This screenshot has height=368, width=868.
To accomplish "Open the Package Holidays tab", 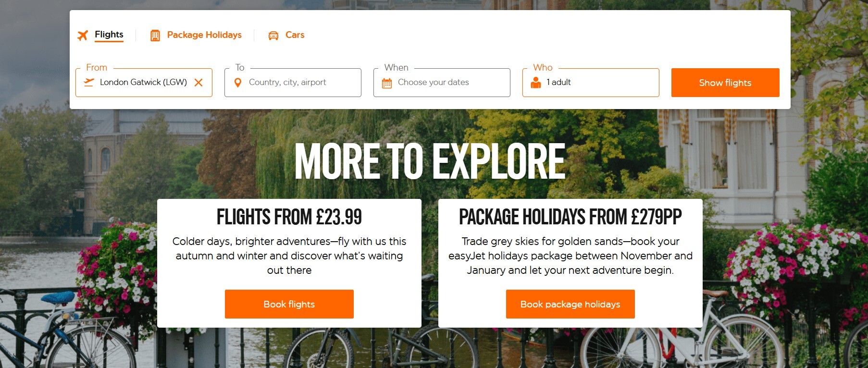I will tap(204, 35).
